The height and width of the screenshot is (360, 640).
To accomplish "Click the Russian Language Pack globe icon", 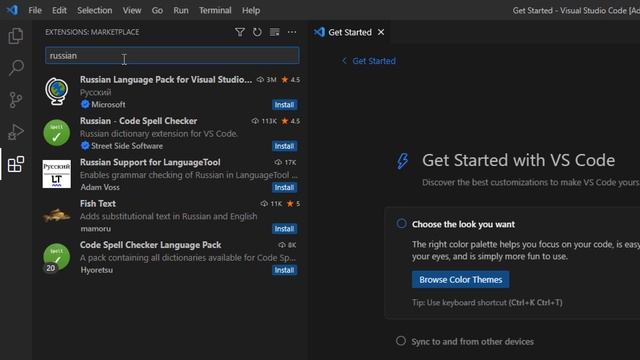I will pyautogui.click(x=57, y=91).
